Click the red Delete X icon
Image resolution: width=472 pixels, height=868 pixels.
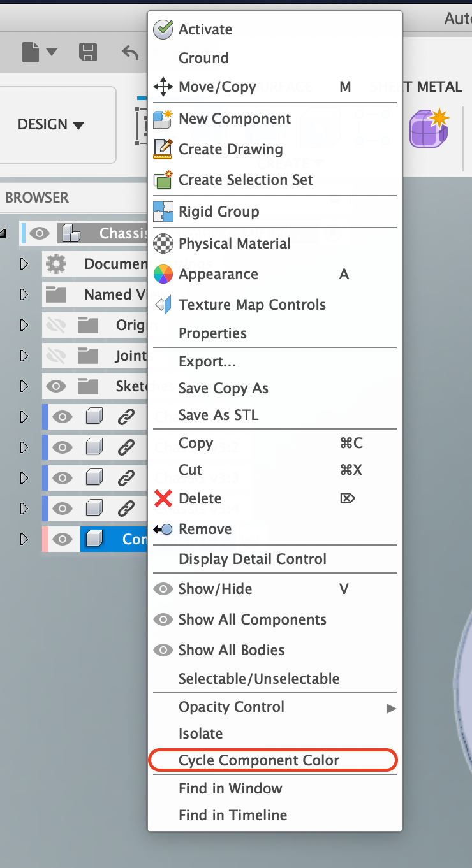(164, 498)
